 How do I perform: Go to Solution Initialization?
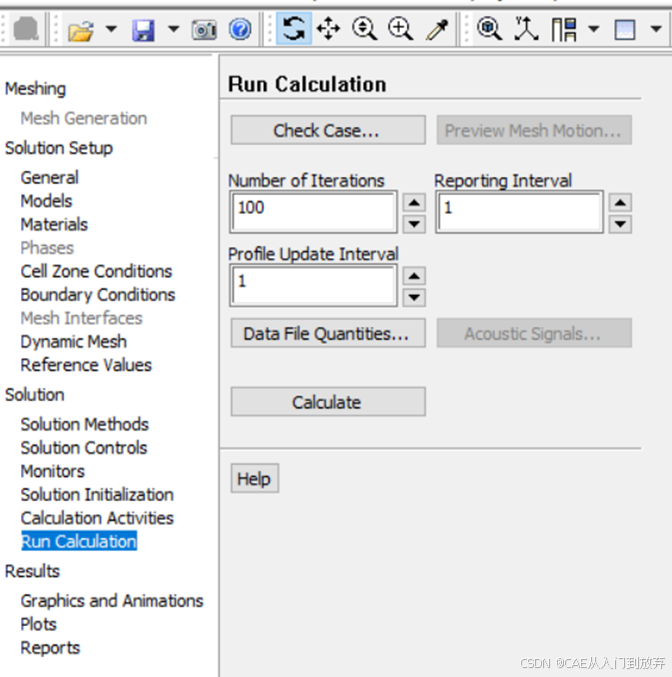pyautogui.click(x=97, y=494)
